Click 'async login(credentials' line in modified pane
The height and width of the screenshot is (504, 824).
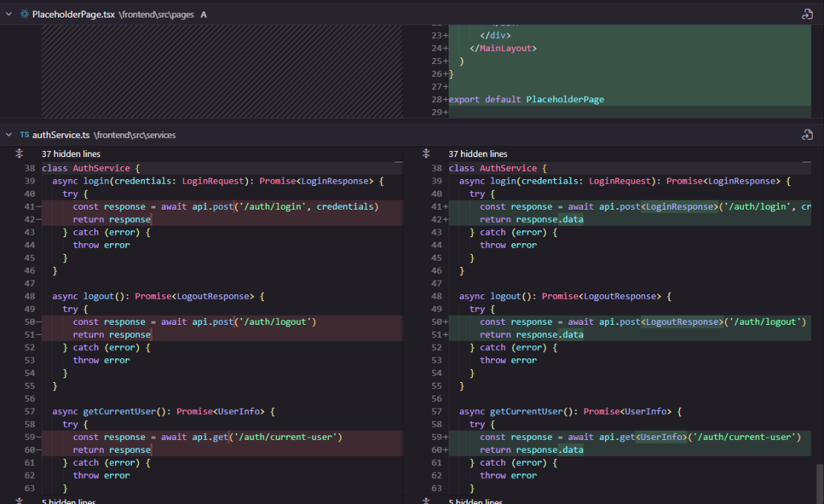pos(625,181)
